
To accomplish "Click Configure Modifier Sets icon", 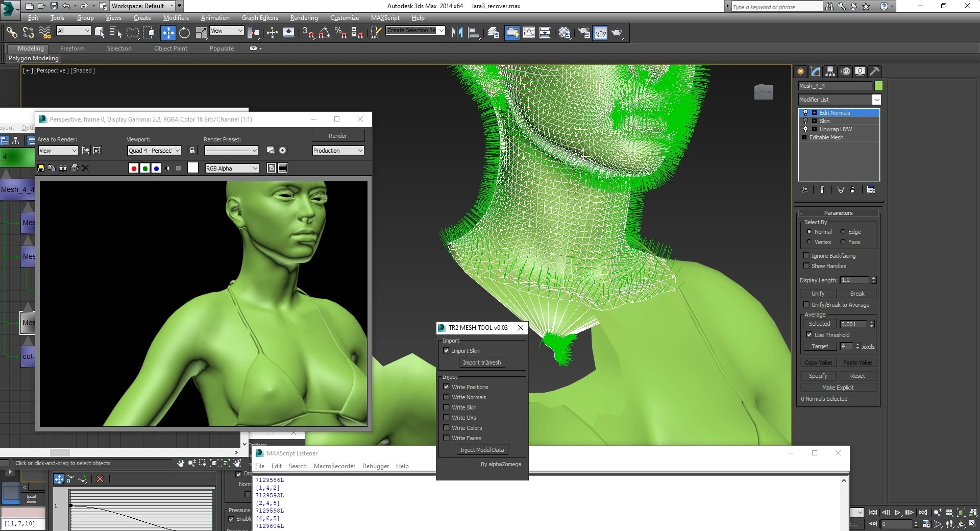I will tap(871, 190).
